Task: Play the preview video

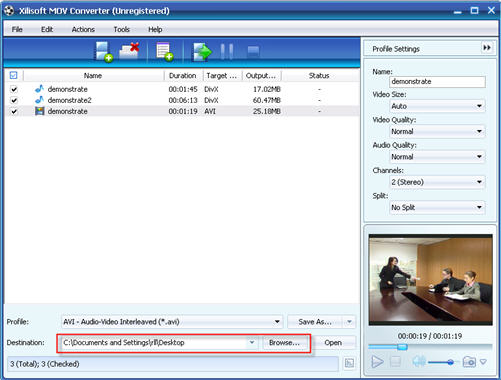Action: click(x=377, y=362)
